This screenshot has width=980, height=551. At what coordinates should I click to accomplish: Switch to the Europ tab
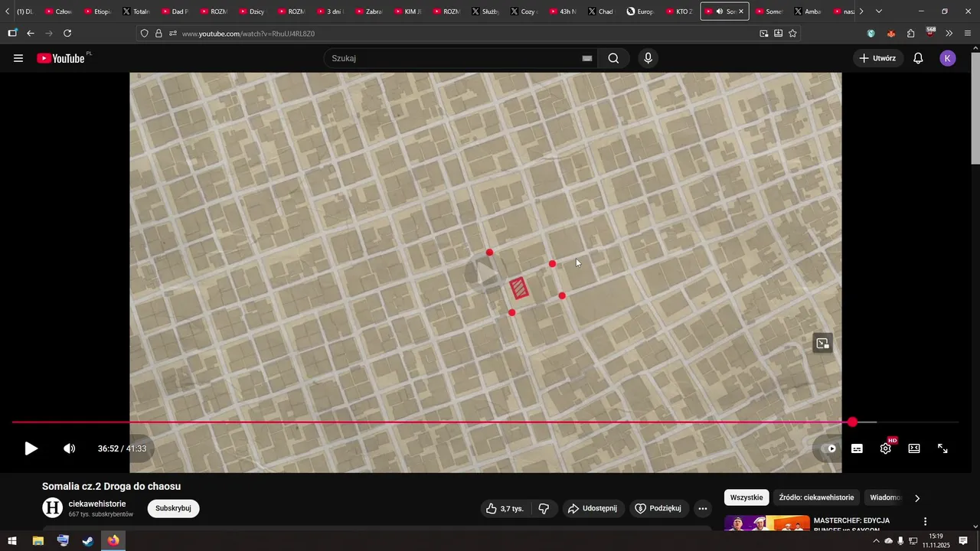click(x=640, y=11)
